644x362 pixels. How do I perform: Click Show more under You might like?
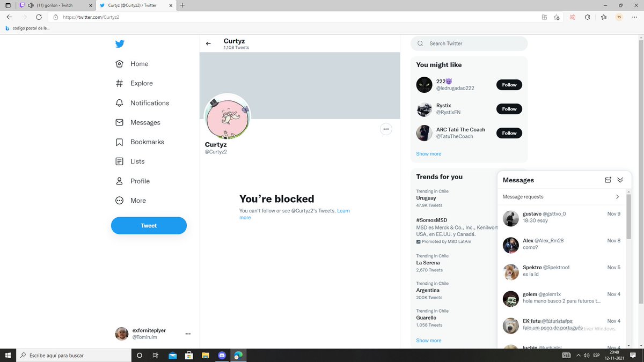tap(428, 154)
